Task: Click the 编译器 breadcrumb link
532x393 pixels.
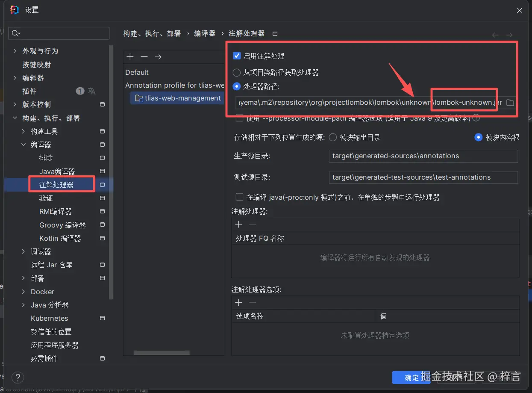Action: [205, 33]
